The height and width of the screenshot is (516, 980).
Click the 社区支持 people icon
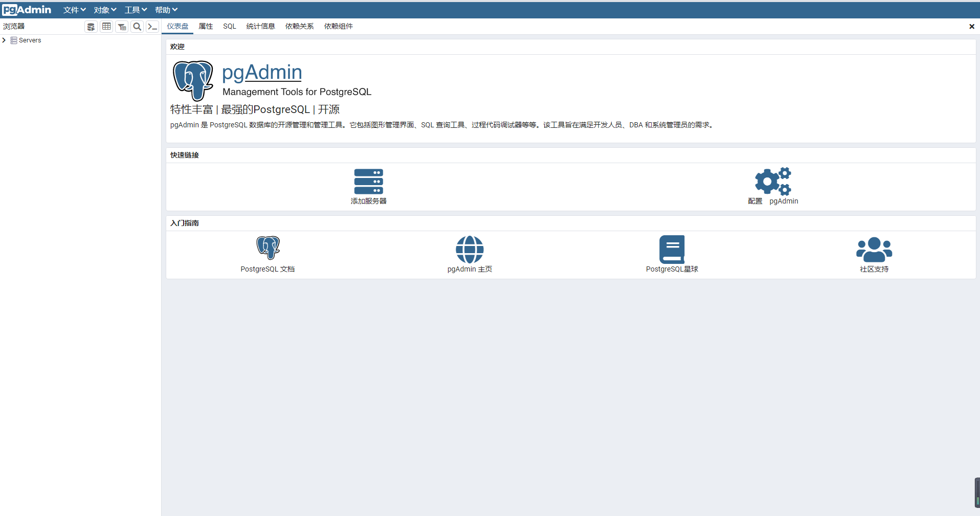click(x=874, y=249)
